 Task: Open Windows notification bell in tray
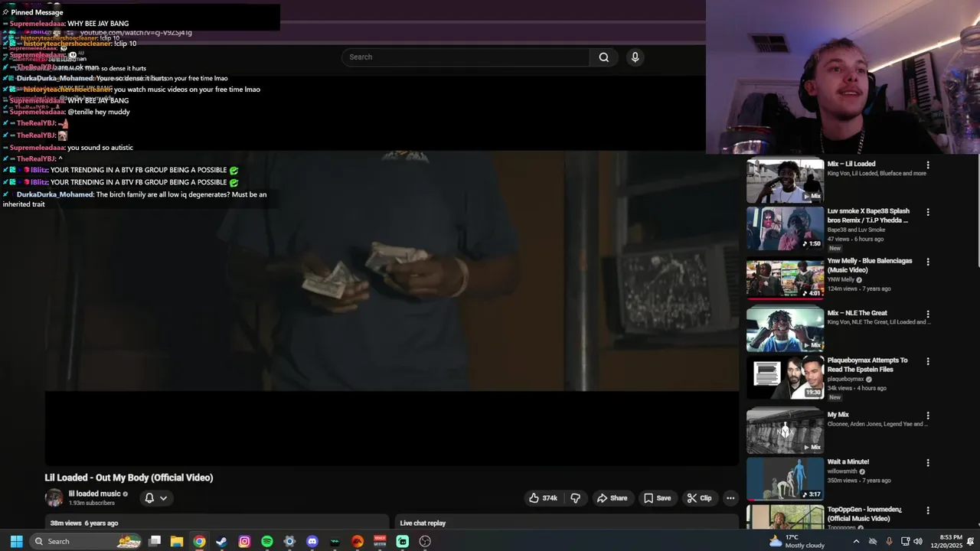[x=969, y=541]
